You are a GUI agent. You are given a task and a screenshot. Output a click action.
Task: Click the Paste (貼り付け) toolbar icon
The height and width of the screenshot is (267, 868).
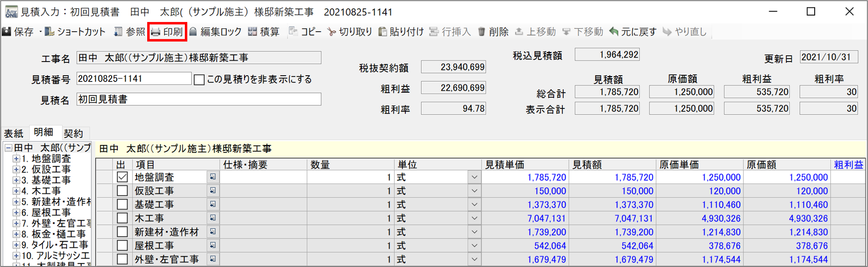click(x=383, y=32)
